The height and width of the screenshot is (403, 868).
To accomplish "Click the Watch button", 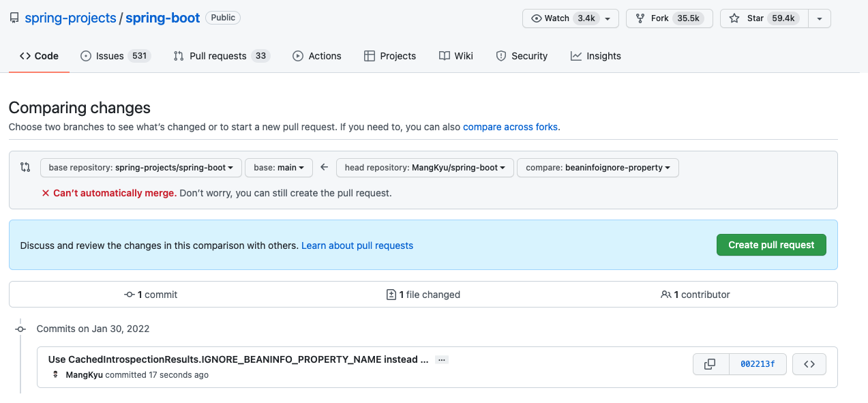I will click(x=571, y=18).
